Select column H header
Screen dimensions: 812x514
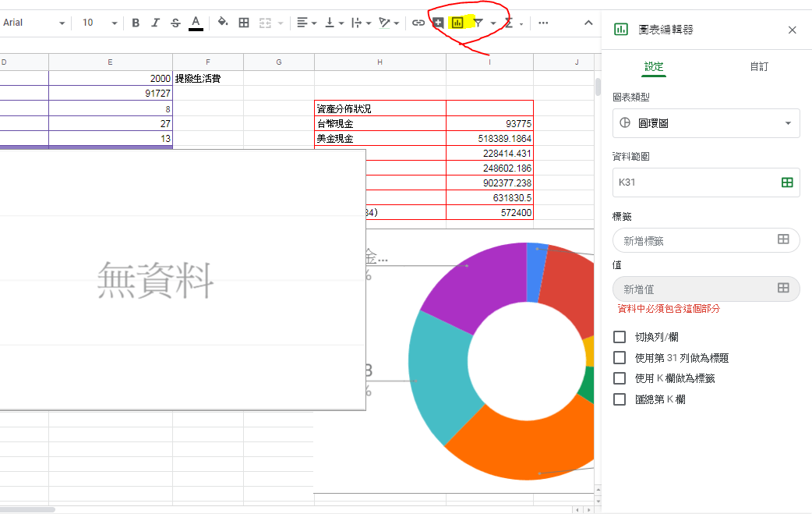tap(380, 62)
